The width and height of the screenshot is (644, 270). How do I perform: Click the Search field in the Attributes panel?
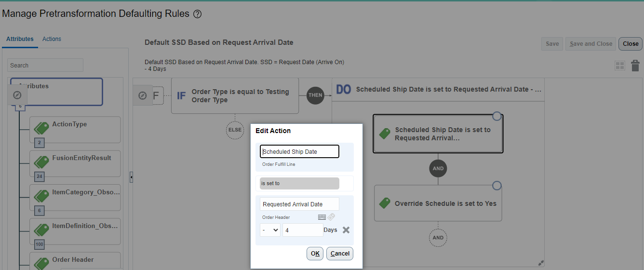tap(45, 65)
